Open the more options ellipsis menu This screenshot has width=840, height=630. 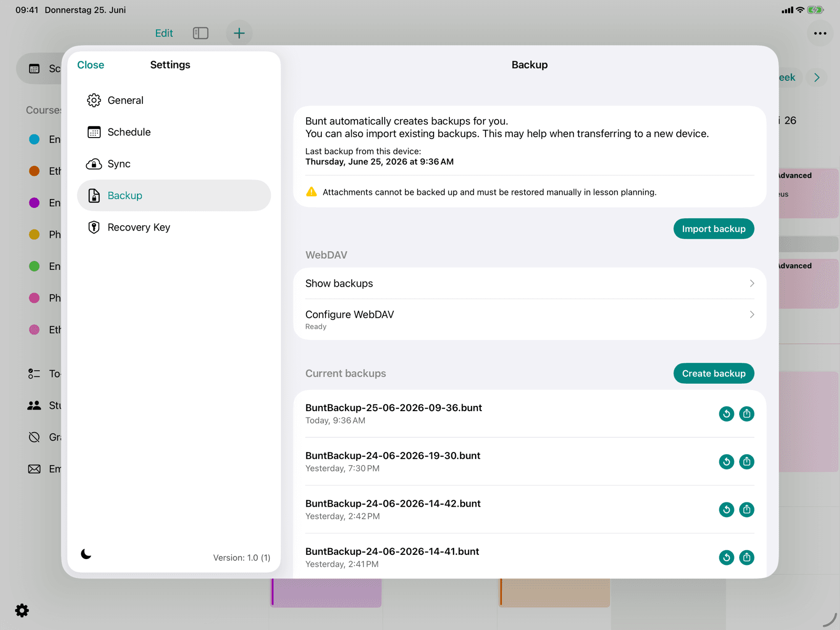[820, 33]
